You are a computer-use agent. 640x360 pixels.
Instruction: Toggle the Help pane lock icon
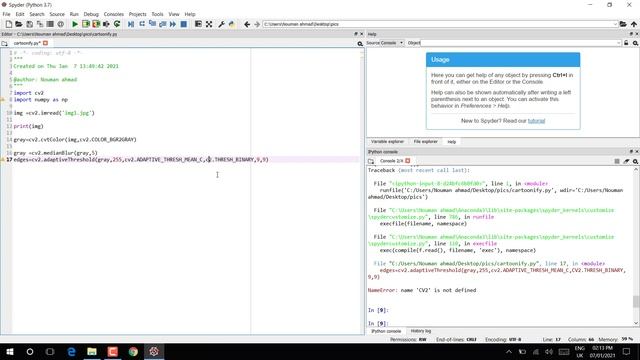coord(626,43)
